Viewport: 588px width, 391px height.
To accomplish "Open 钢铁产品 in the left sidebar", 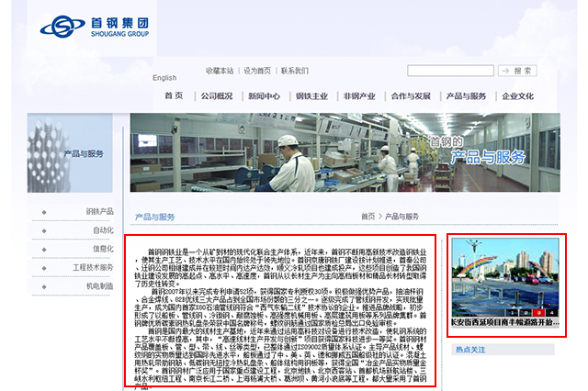I will [99, 211].
